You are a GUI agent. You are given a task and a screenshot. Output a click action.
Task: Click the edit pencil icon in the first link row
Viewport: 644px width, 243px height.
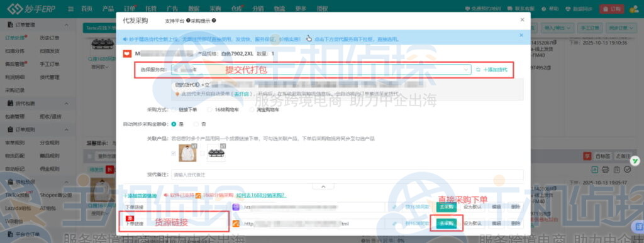pos(394,207)
